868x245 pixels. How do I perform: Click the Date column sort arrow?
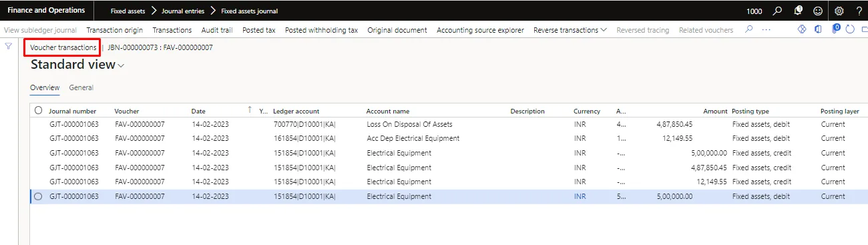click(250, 109)
